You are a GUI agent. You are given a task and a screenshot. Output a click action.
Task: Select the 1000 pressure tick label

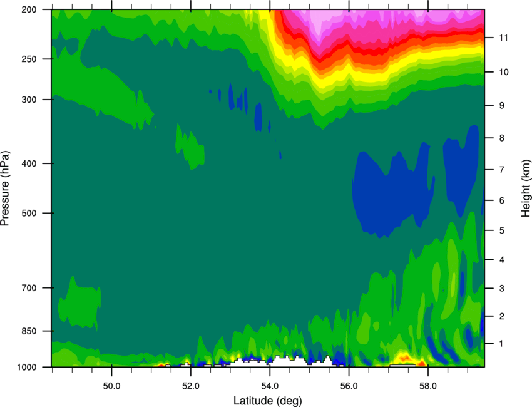[x=26, y=368]
